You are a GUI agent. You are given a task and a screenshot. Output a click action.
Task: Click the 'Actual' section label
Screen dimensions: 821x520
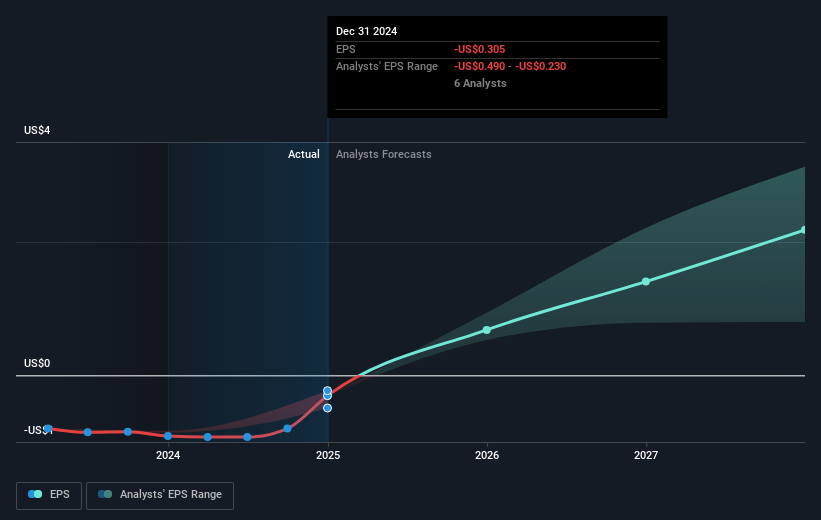(x=304, y=154)
